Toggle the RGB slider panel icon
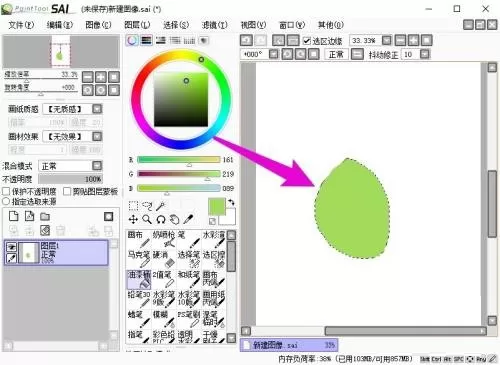 click(x=146, y=40)
